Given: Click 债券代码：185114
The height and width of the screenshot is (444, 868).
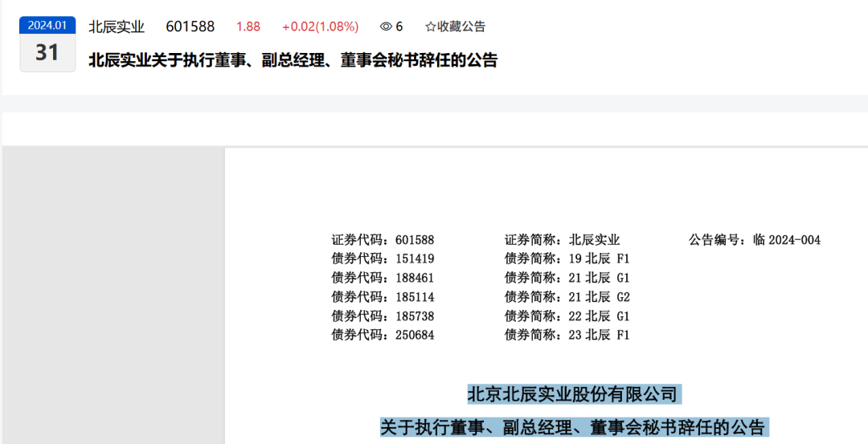Looking at the screenshot, I should point(383,297).
